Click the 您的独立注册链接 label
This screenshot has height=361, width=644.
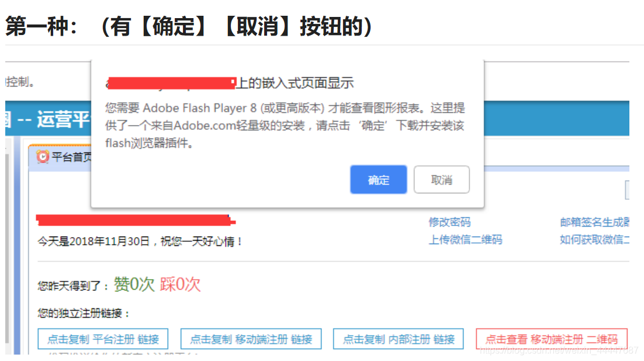coord(84,313)
